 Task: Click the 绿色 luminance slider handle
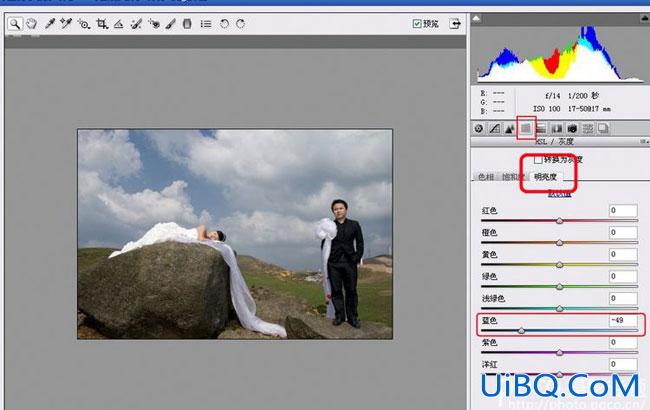560,286
